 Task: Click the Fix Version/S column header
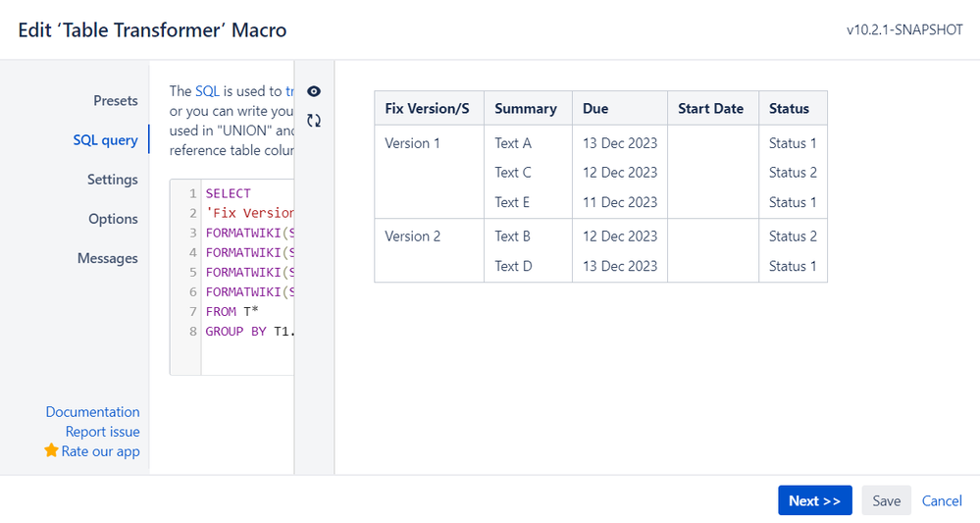tap(428, 108)
